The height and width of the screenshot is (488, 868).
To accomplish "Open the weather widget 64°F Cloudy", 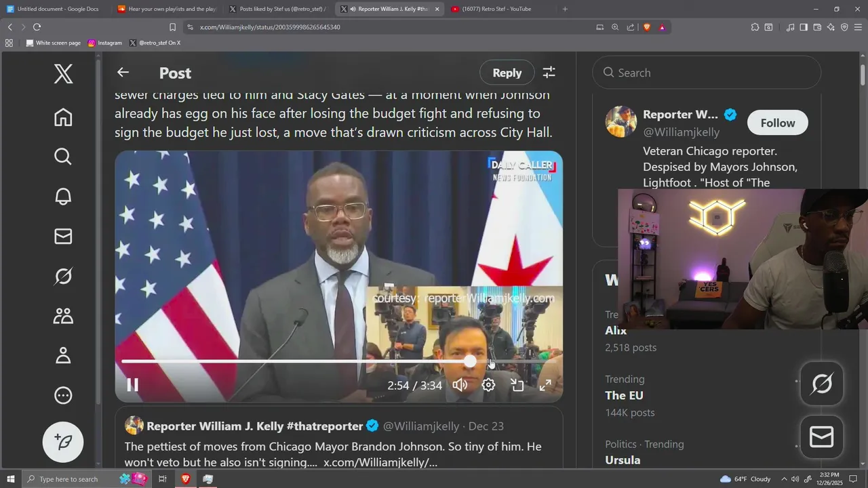I will pyautogui.click(x=745, y=479).
